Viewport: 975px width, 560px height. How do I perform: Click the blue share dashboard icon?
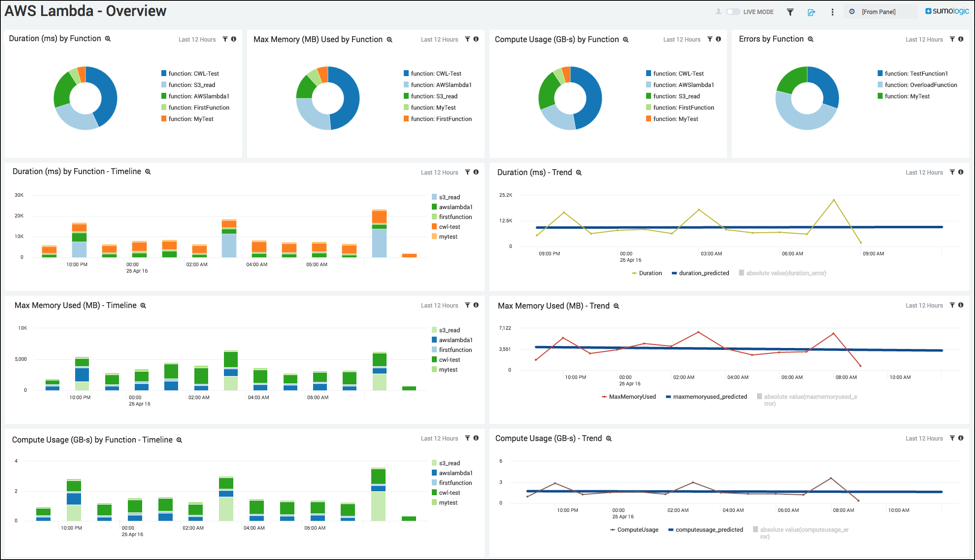tap(811, 12)
